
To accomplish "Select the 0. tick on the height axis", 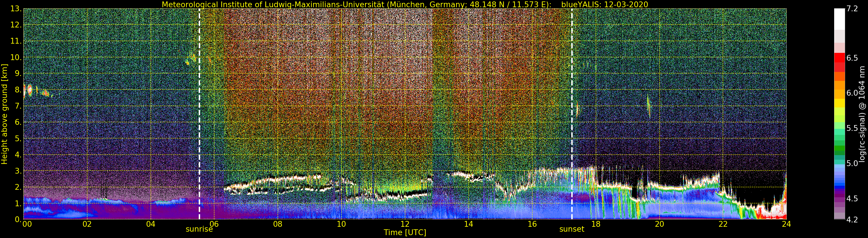I will click(18, 220).
